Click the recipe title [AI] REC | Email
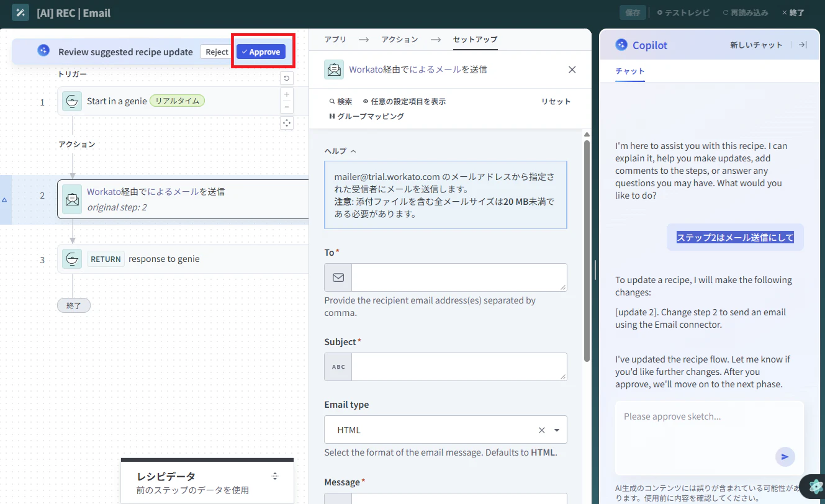 (74, 12)
